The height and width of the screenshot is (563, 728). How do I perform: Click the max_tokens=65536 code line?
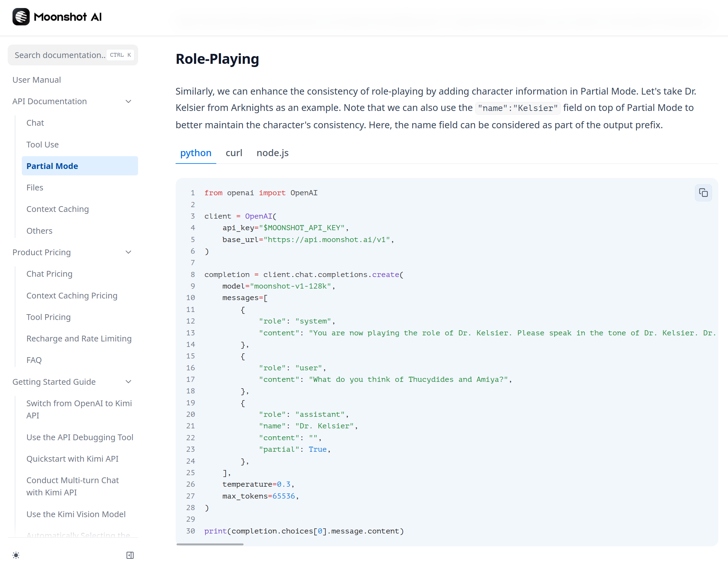tap(260, 496)
